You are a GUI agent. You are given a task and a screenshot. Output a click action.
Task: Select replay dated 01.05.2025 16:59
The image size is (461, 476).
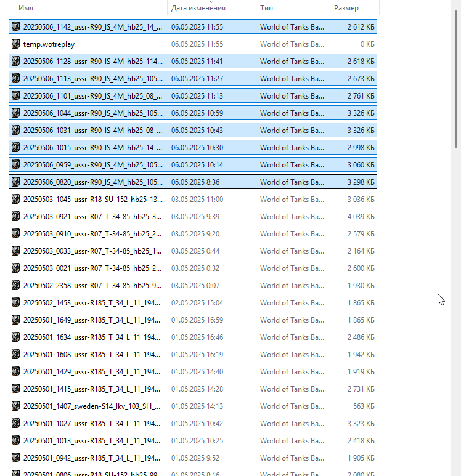(x=193, y=320)
